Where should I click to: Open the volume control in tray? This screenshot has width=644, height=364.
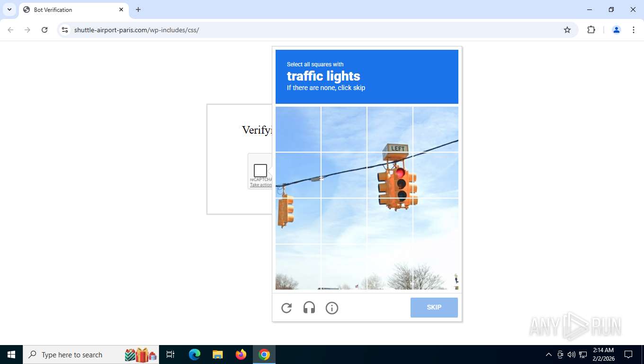[x=571, y=355]
